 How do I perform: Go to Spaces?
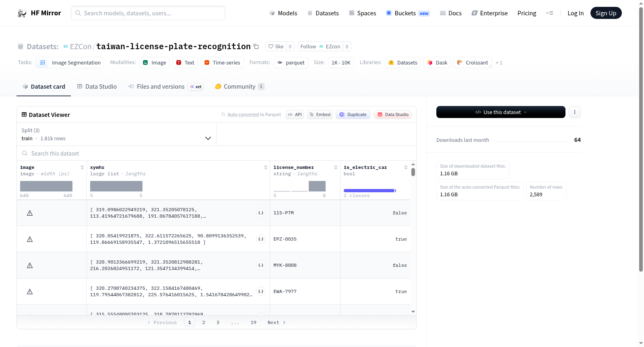(362, 13)
